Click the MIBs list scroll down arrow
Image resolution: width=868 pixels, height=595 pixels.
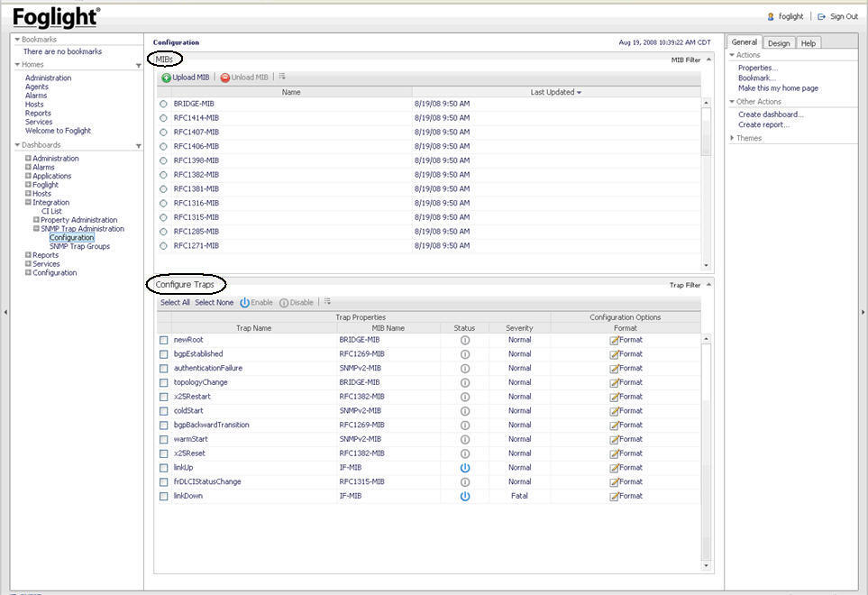click(706, 266)
